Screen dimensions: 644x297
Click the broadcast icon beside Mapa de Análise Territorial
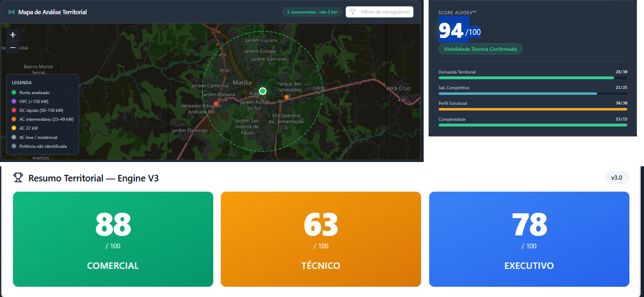coord(12,12)
